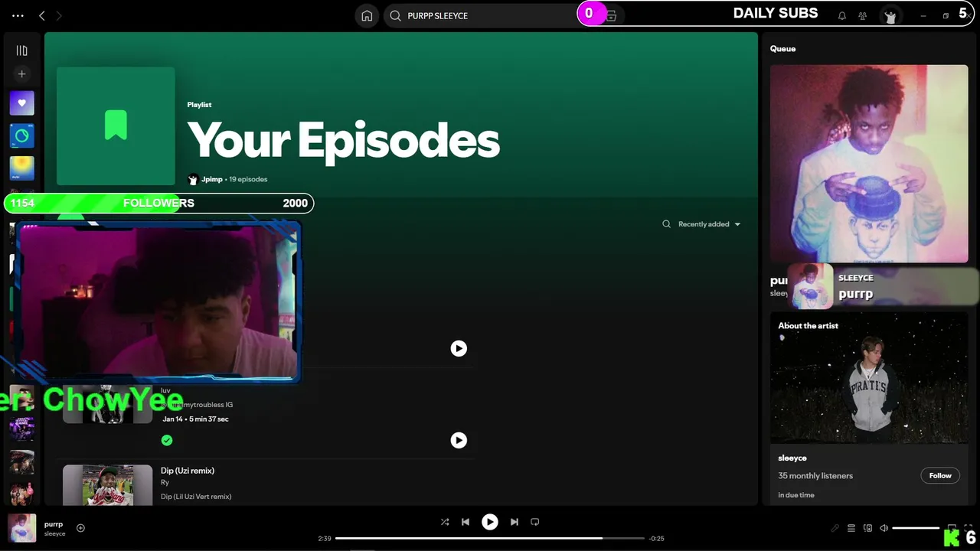The width and height of the screenshot is (980, 551).
Task: Search within the episodes list magnifier
Action: pyautogui.click(x=666, y=224)
